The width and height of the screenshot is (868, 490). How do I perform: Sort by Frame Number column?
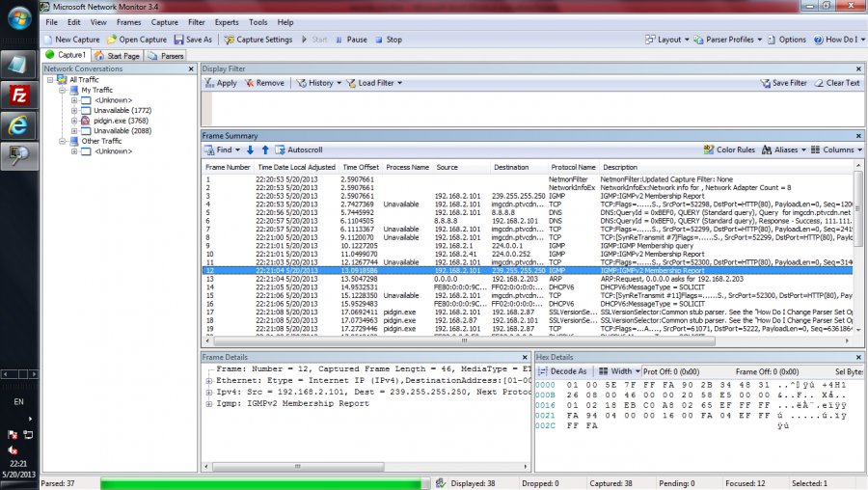228,167
